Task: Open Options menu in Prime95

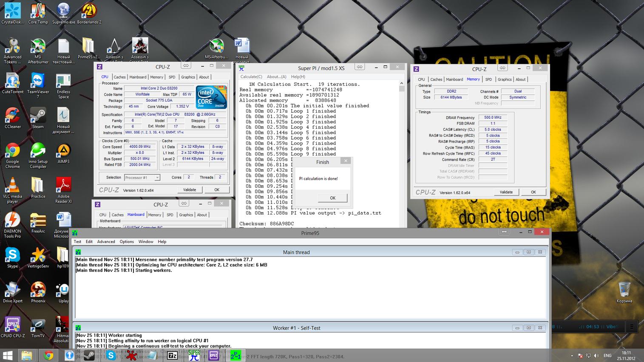Action: click(x=127, y=241)
